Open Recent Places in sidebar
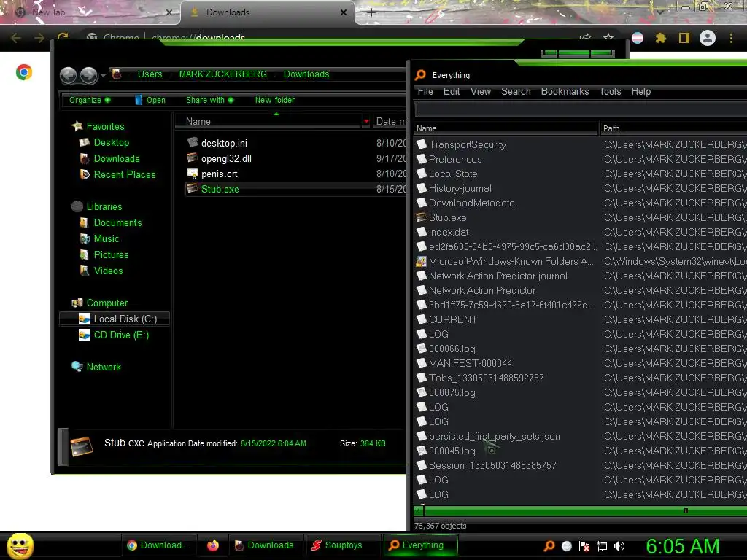 click(124, 175)
